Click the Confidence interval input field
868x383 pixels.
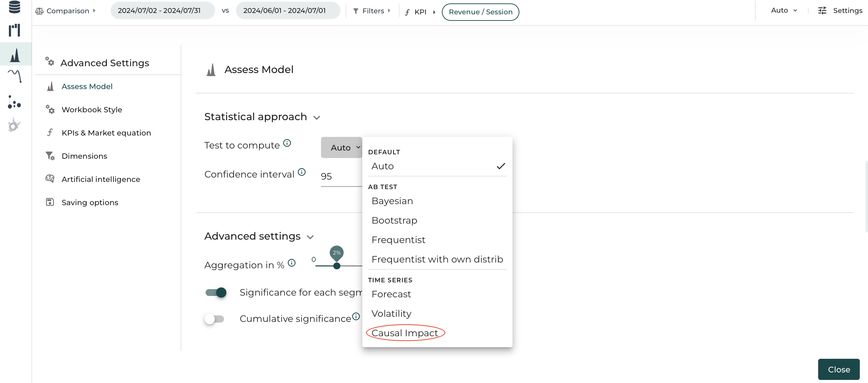tap(341, 176)
